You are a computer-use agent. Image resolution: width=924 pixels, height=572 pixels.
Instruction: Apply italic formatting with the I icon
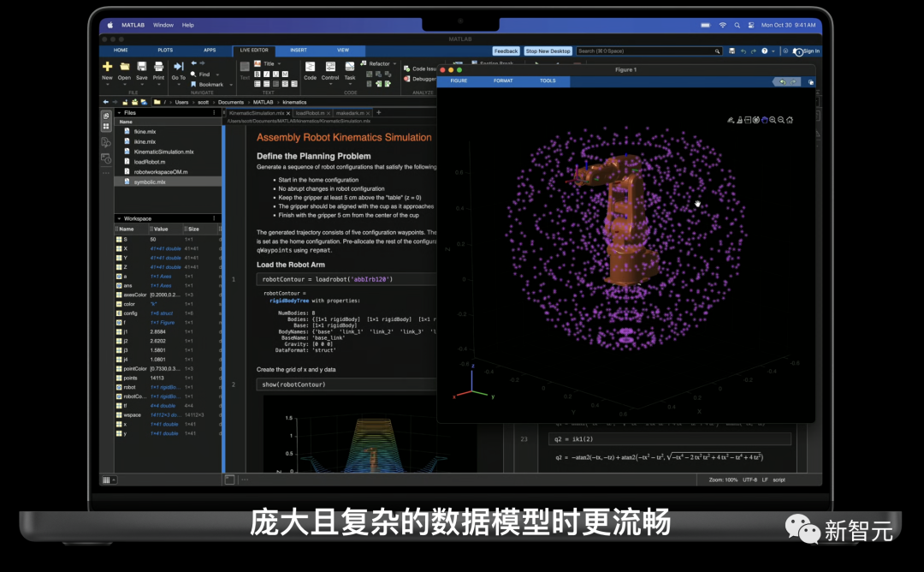266,74
